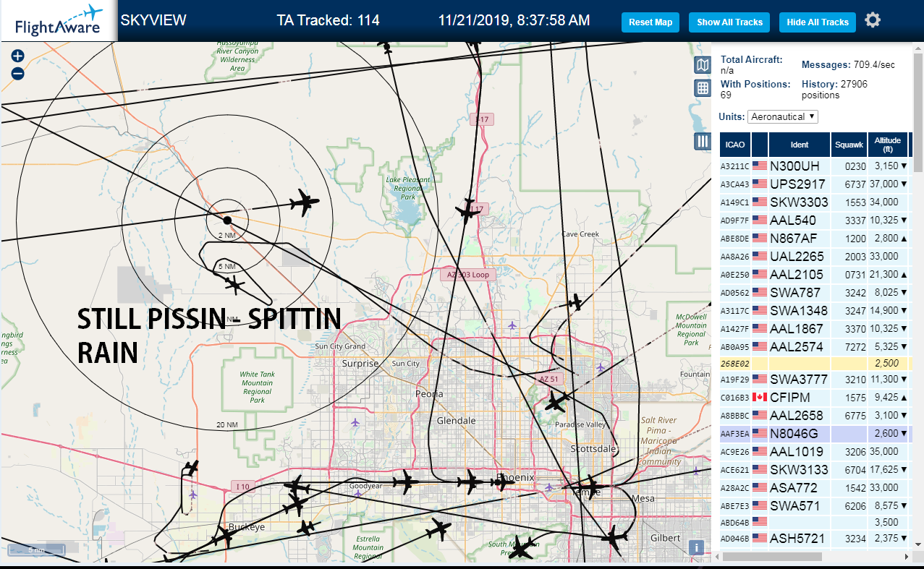The width and height of the screenshot is (924, 569).
Task: Click the Glendale label on map
Action: 456,420
